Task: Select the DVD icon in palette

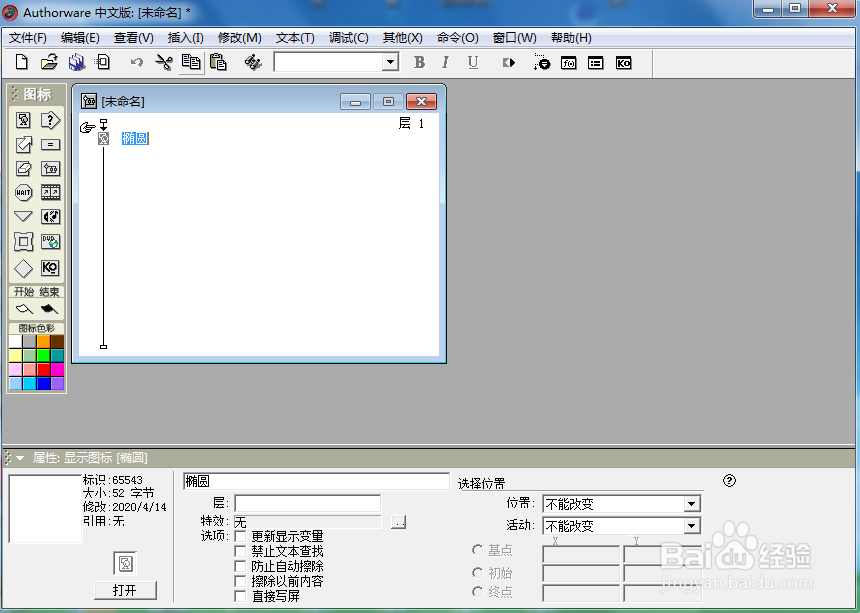Action: pos(50,242)
